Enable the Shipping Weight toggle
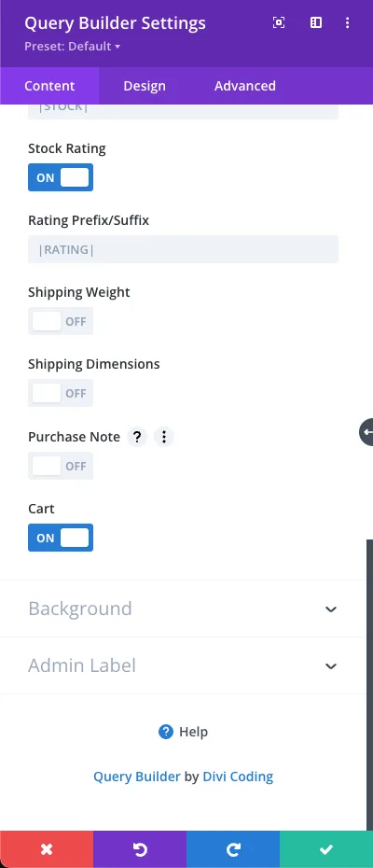373x868 pixels. pyautogui.click(x=61, y=322)
